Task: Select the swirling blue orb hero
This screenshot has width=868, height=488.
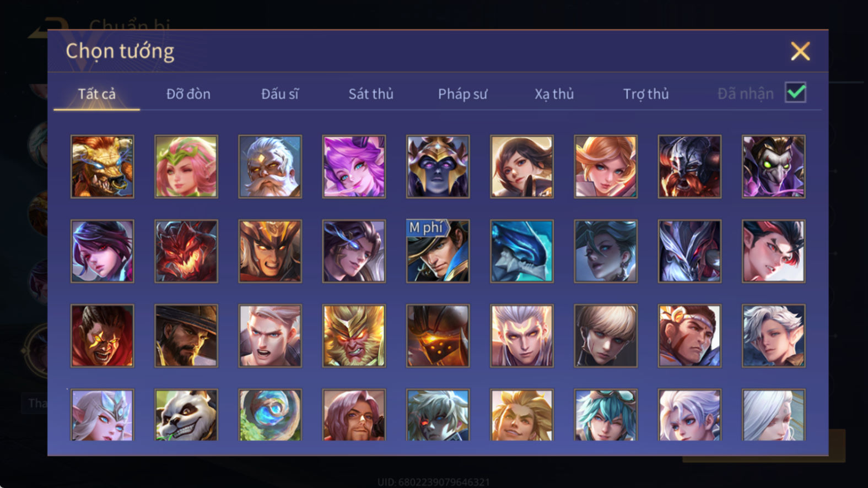Action: (x=270, y=415)
